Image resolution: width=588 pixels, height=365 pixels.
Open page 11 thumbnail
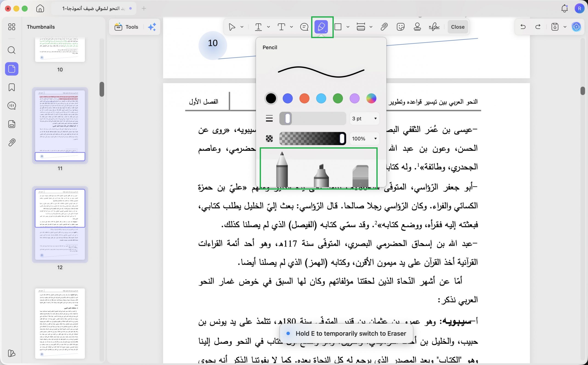click(60, 125)
